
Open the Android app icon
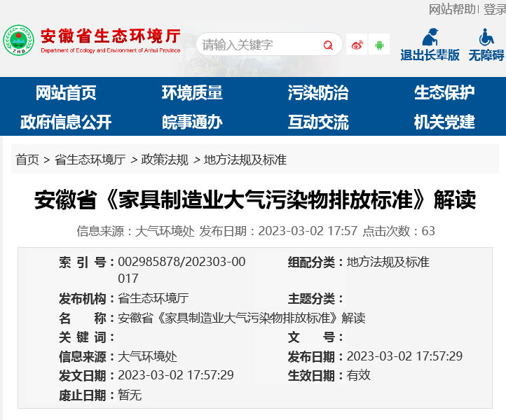379,45
